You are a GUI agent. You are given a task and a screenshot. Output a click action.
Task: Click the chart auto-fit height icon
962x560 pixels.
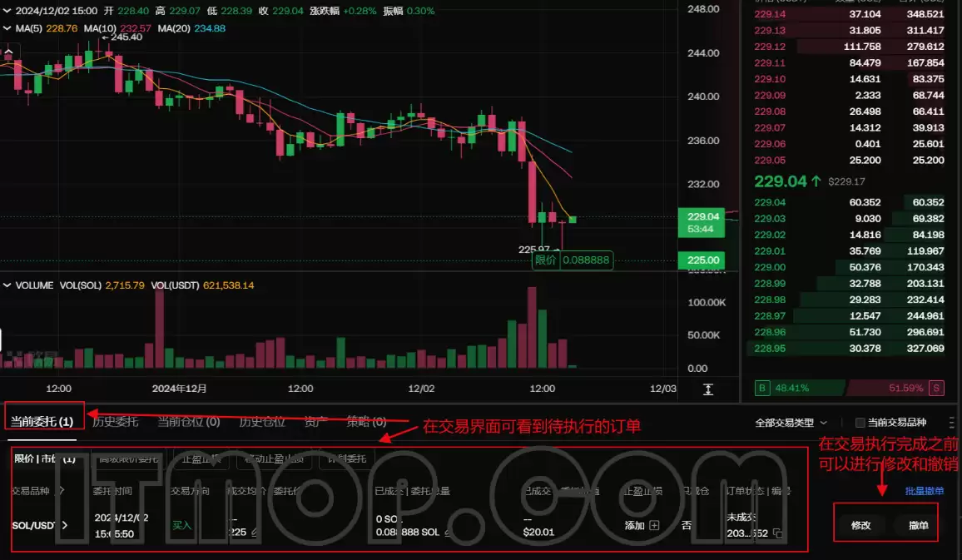(708, 389)
